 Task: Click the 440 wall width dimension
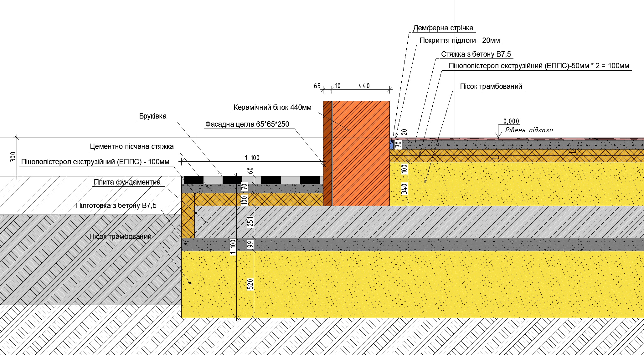364,86
